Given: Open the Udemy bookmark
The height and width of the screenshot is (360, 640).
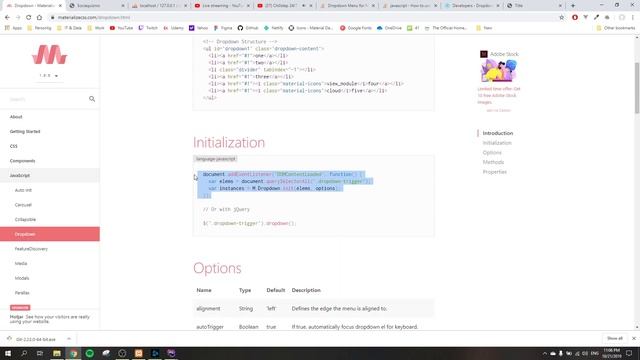Looking at the screenshot, I should 173,28.
